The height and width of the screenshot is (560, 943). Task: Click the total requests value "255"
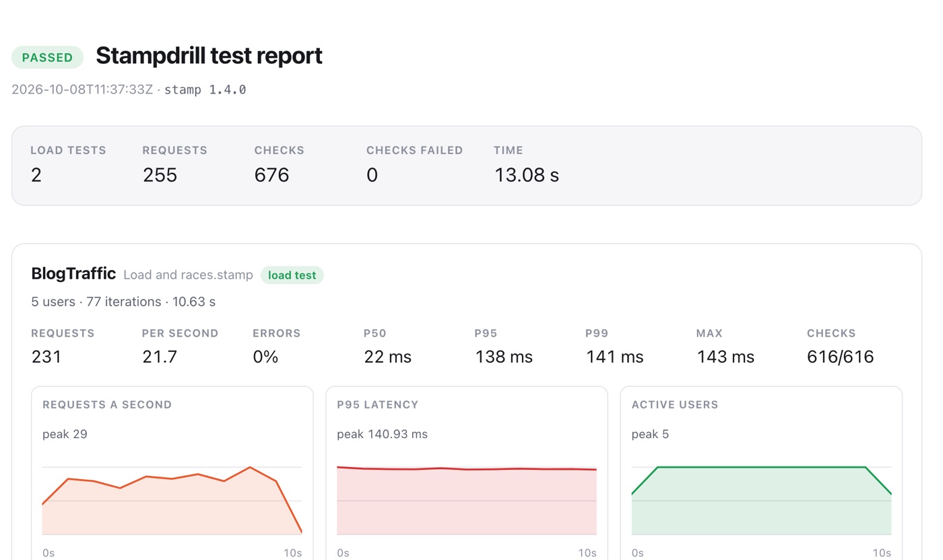pos(160,175)
